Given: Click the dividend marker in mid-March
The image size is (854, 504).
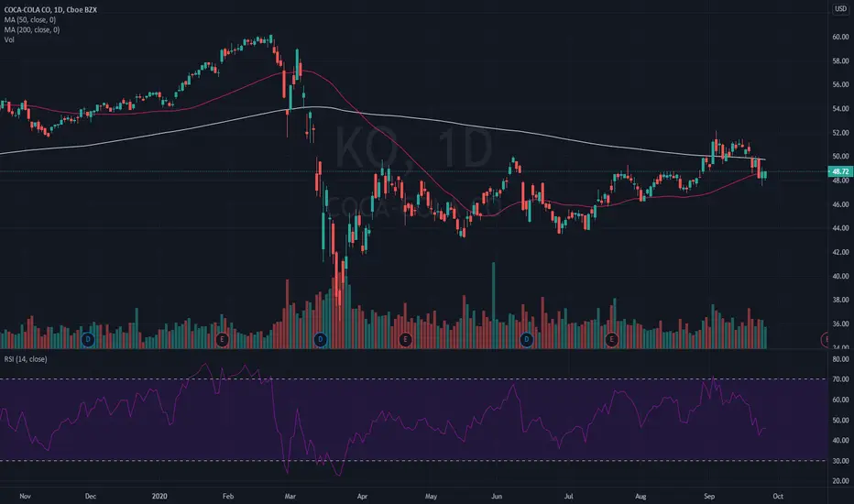Looking at the screenshot, I should click(x=321, y=340).
